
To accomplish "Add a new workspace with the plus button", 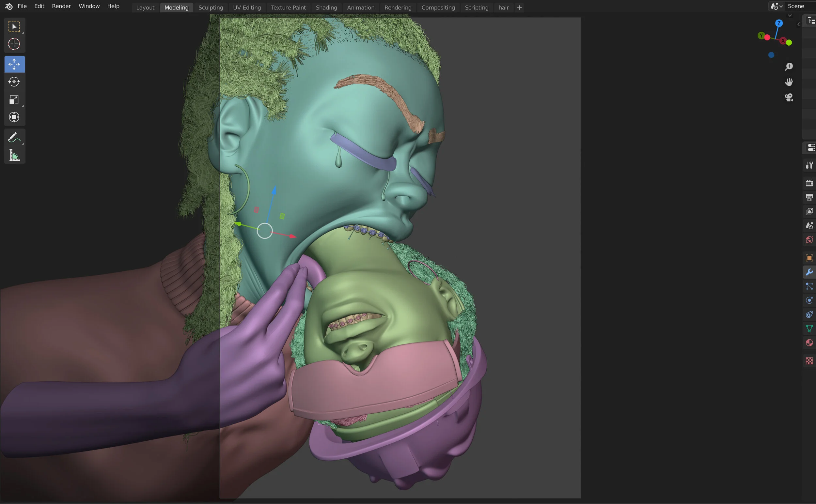I will point(519,7).
